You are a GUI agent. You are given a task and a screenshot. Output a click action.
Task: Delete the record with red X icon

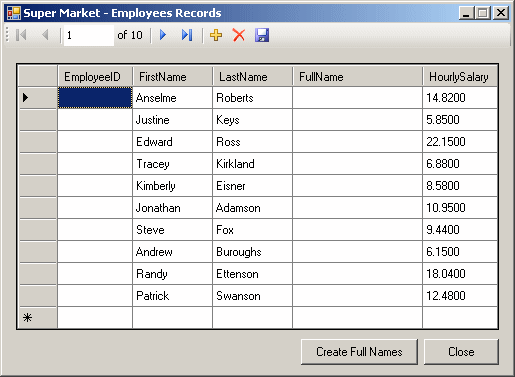(x=239, y=35)
